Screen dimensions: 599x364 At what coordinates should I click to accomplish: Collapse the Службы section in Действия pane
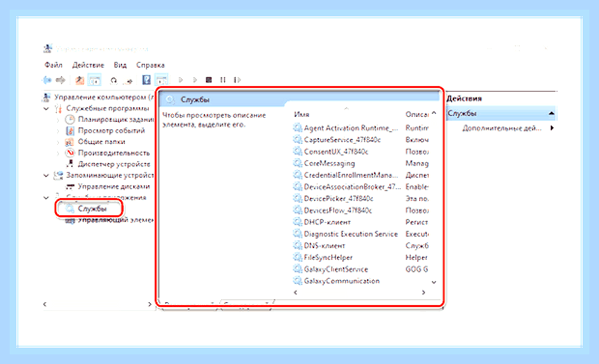point(552,113)
